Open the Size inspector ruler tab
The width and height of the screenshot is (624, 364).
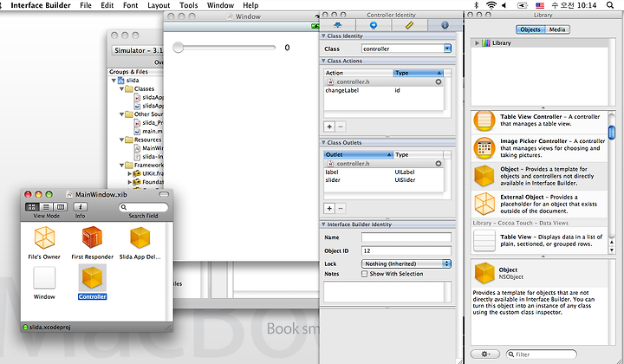click(409, 25)
